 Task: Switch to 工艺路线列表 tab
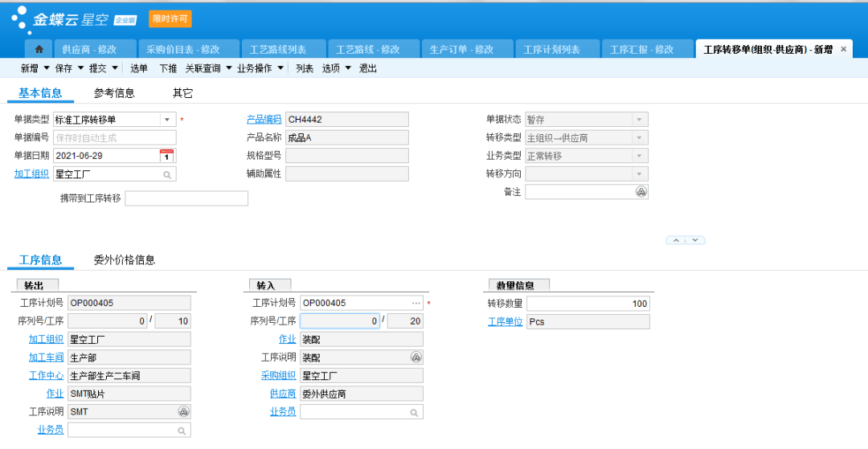pyautogui.click(x=284, y=49)
